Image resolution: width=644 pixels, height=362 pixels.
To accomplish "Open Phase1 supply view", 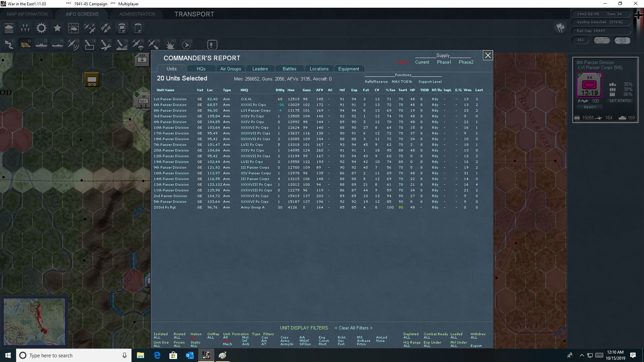I will (444, 62).
